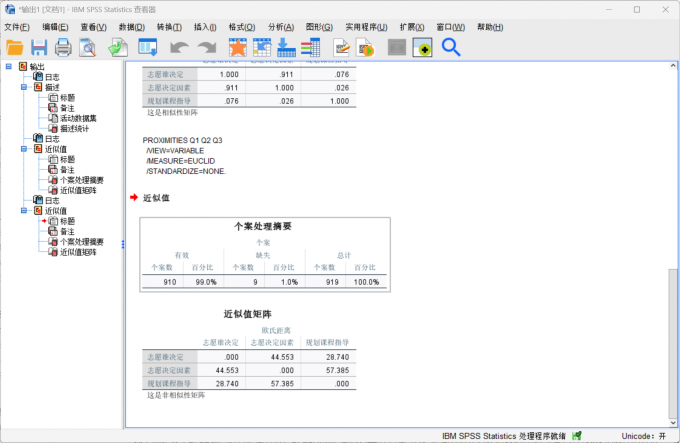Click the Redo arrow icon
This screenshot has height=443, width=680.
tap(206, 47)
